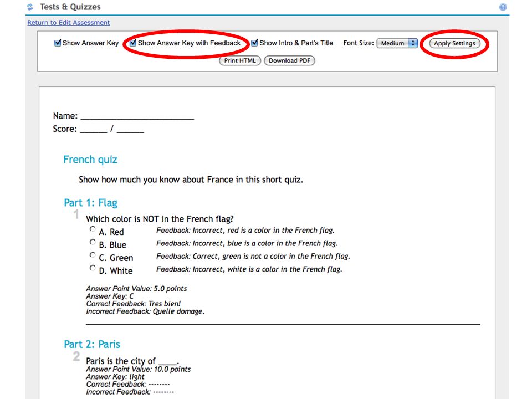Image resolution: width=532 pixels, height=399 pixels.
Task: Click question text about French flag color
Action: (160, 219)
